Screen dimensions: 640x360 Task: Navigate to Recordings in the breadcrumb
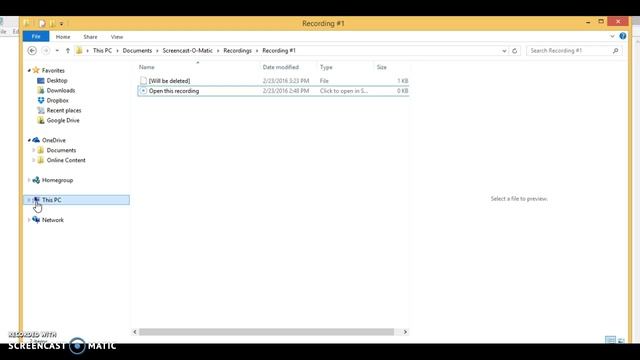coord(238,51)
